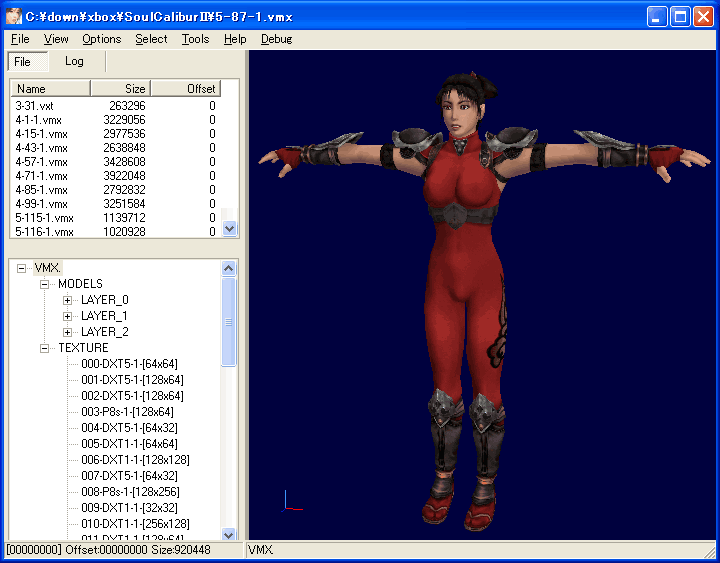Select the LAYER_2 tree item
This screenshot has height=563, width=720.
[105, 332]
